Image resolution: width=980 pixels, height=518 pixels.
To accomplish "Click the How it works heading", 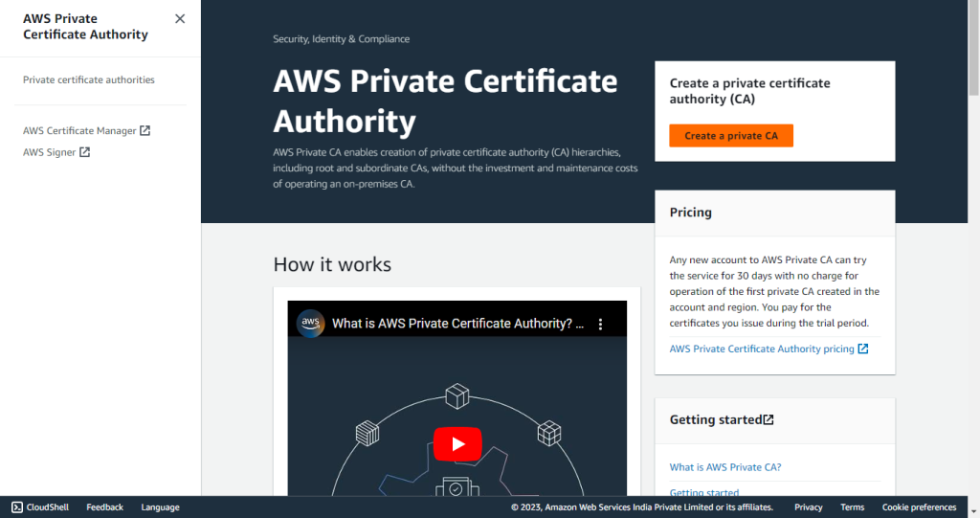I will tap(332, 264).
